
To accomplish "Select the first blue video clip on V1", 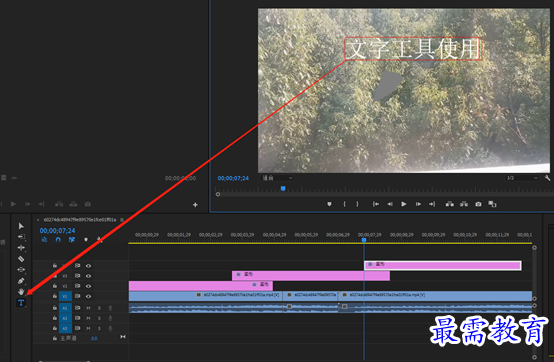I will (x=206, y=296).
